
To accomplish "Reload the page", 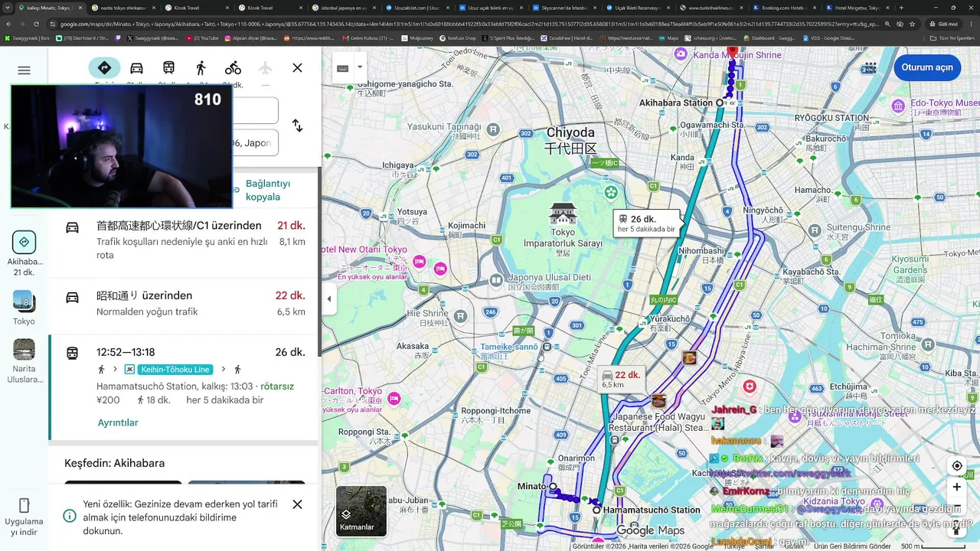I will [35, 24].
